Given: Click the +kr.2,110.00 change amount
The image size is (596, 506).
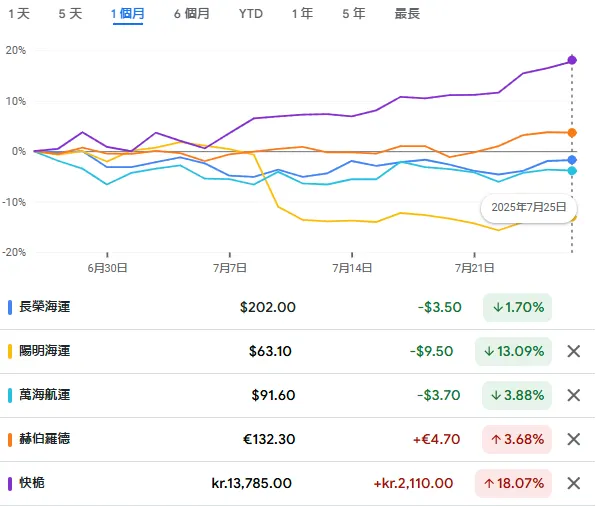Looking at the screenshot, I should click(x=414, y=484).
